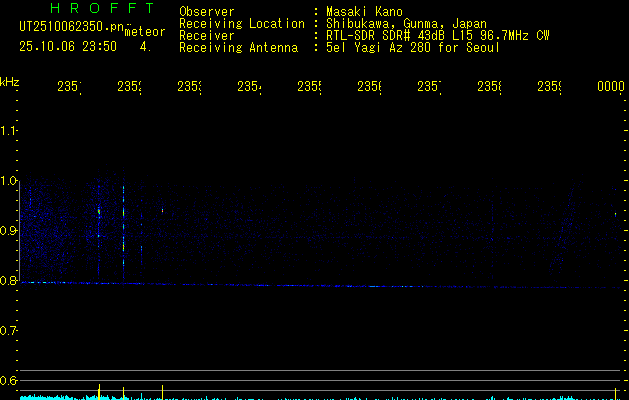Viewport: 629px width, 400px height.
Task: Click the 0.6 frequency axis label
Action: [8, 380]
